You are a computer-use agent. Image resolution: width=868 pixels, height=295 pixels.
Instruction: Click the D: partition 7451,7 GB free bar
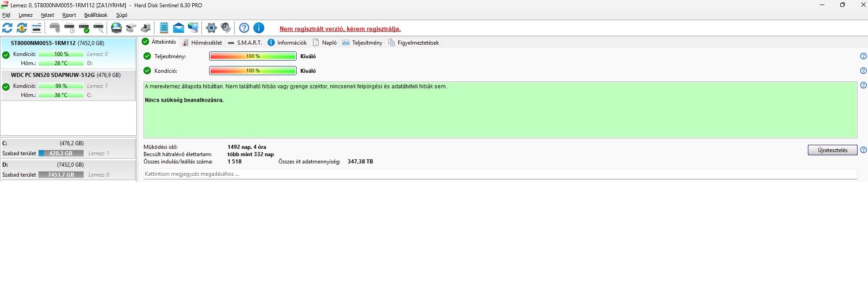point(61,175)
